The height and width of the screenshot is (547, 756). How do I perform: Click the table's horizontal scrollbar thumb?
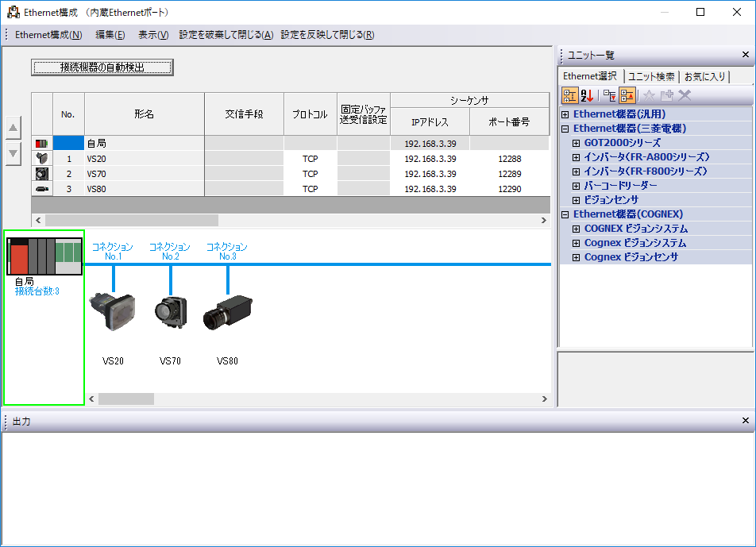(x=131, y=220)
